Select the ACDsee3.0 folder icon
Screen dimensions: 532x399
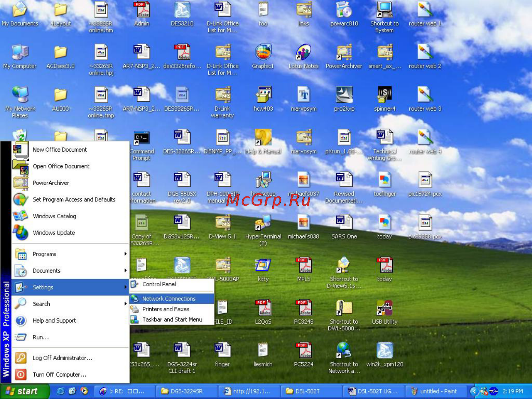pos(60,52)
